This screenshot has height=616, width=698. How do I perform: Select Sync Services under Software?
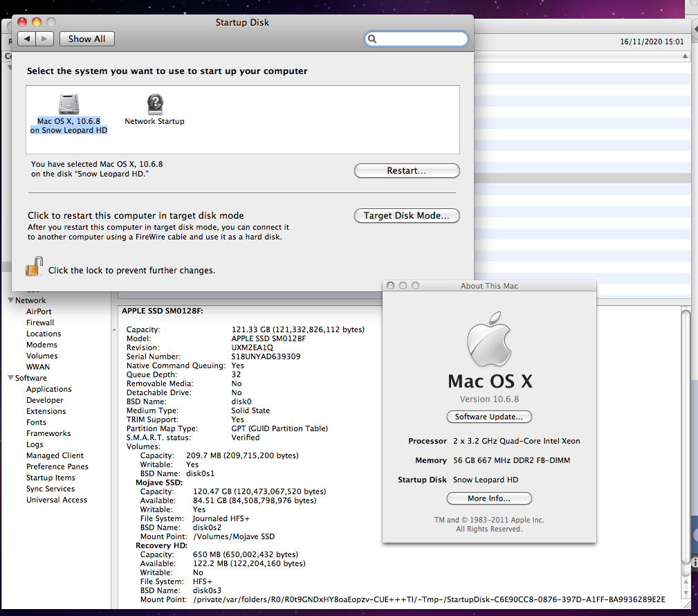50,489
